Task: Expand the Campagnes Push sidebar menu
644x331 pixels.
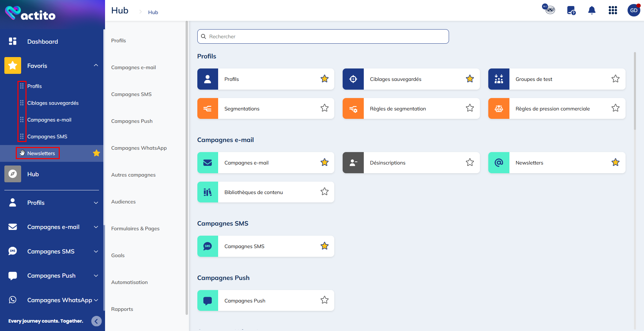Action: click(96, 276)
